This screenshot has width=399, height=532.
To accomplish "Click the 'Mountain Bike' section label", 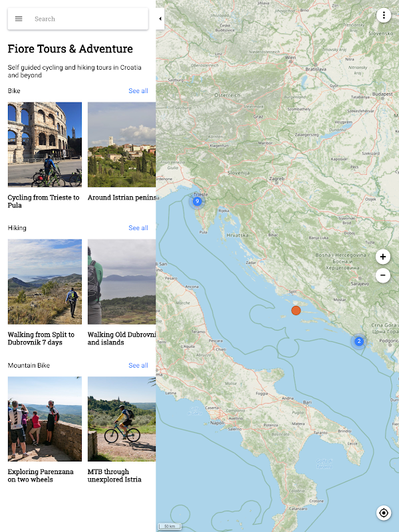I will pyautogui.click(x=29, y=365).
